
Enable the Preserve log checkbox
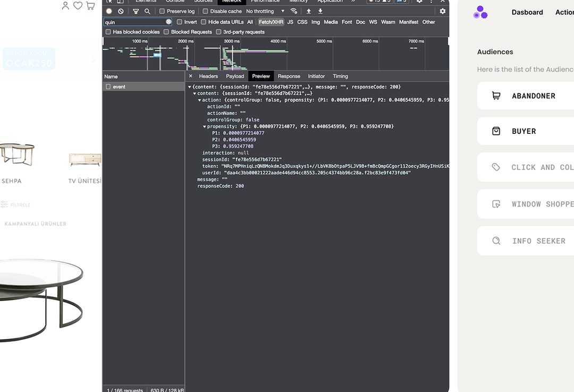(163, 11)
